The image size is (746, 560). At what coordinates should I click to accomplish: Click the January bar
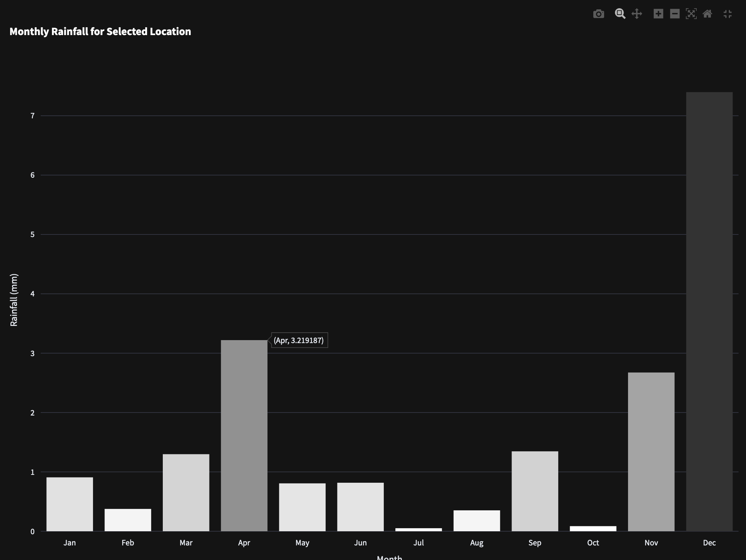(x=69, y=504)
